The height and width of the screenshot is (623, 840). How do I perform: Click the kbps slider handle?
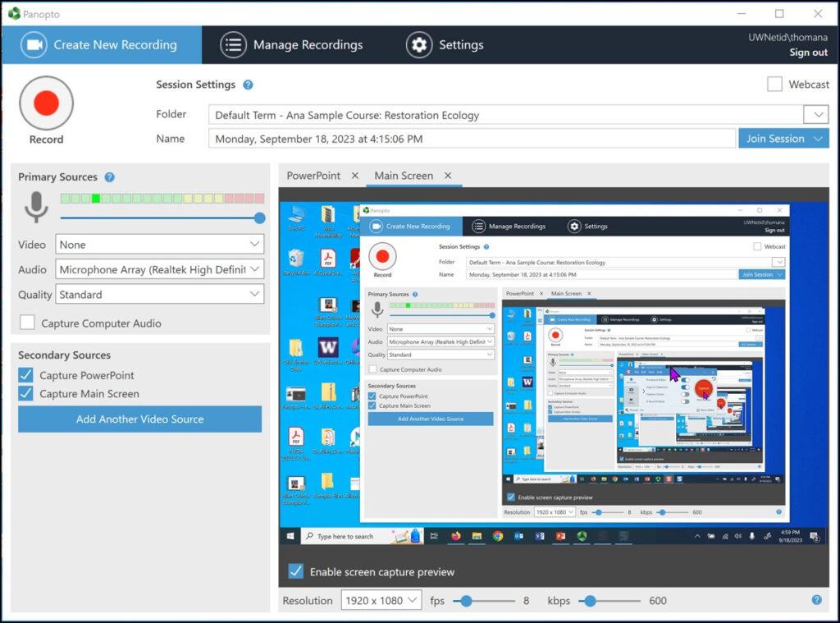590,601
